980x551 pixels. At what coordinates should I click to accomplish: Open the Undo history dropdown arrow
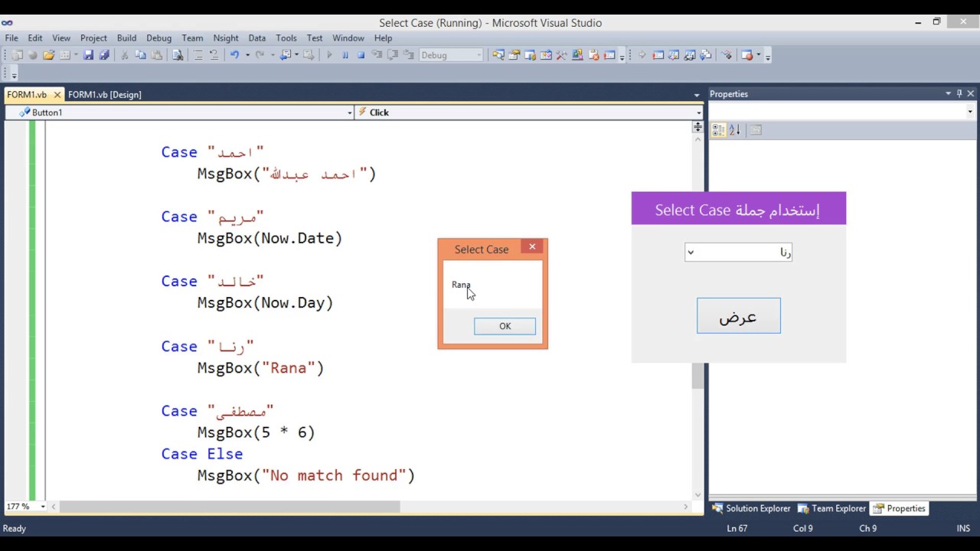tap(247, 55)
